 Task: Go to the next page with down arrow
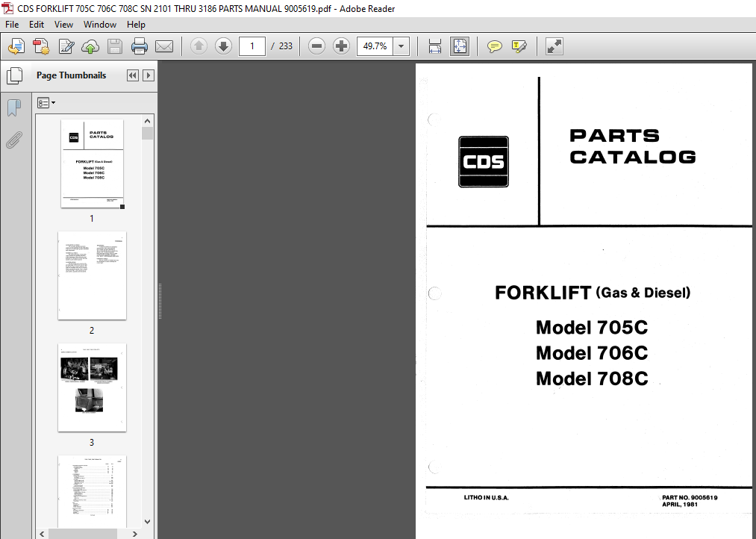pyautogui.click(x=223, y=46)
